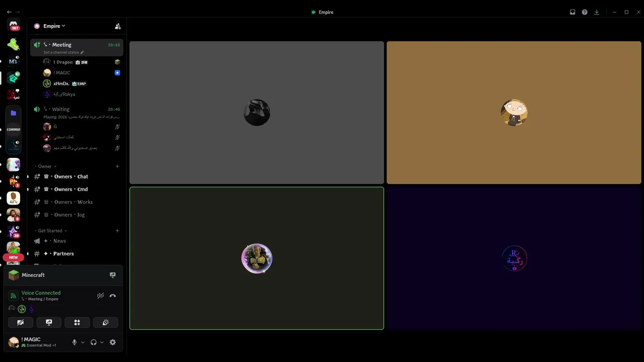The image size is (644, 362).
Task: Select user ! Dragon in Meeting channel
Action: coord(81,62)
